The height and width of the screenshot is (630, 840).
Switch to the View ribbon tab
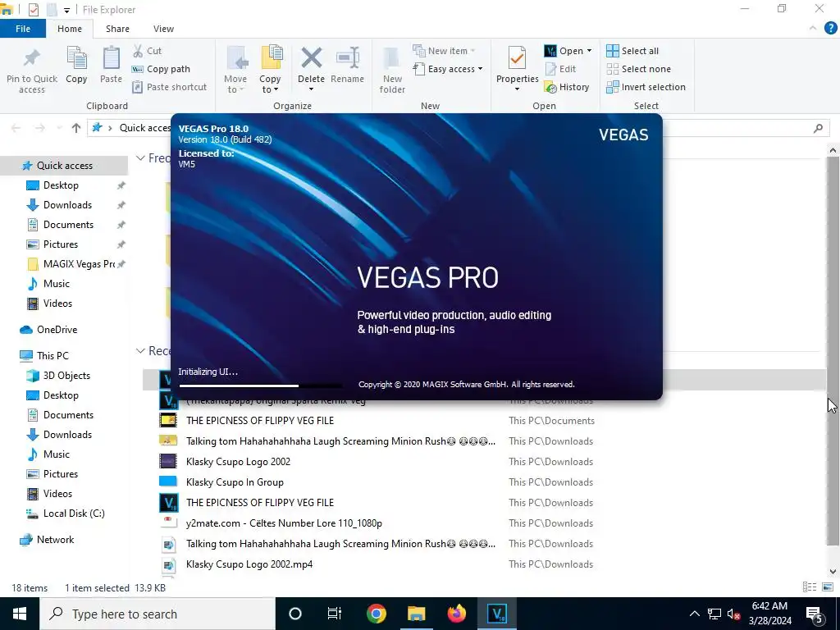(163, 29)
